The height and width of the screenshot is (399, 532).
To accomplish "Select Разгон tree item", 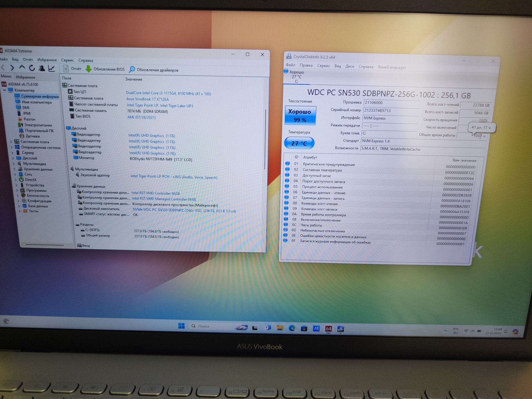I will tap(27, 119).
